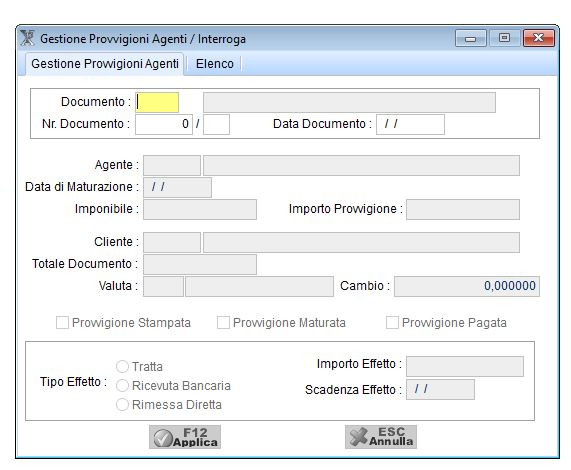
Task: Click the Data Documento date field
Action: pyautogui.click(x=410, y=125)
